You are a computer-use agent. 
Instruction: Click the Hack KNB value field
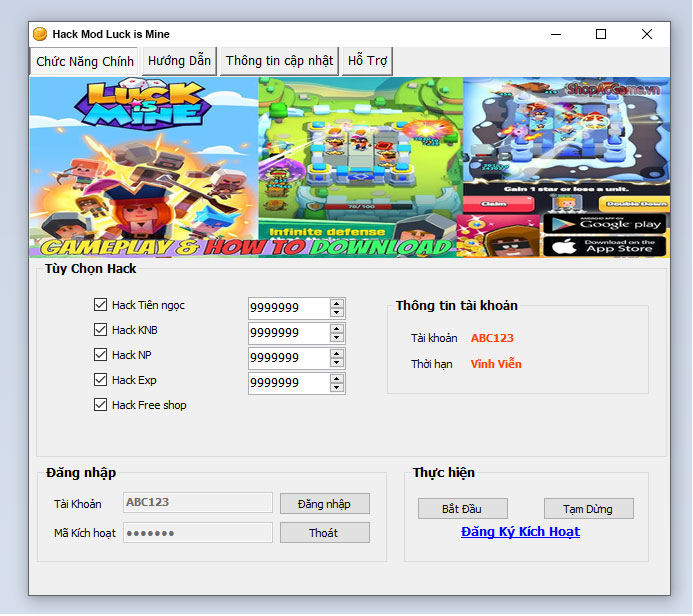pyautogui.click(x=289, y=333)
